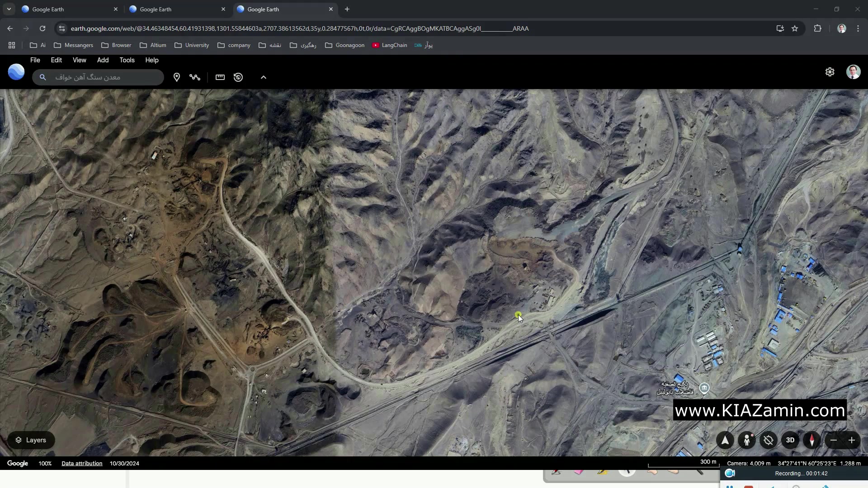Expand the Layers panel
Viewport: 868px width, 488px height.
(31, 440)
